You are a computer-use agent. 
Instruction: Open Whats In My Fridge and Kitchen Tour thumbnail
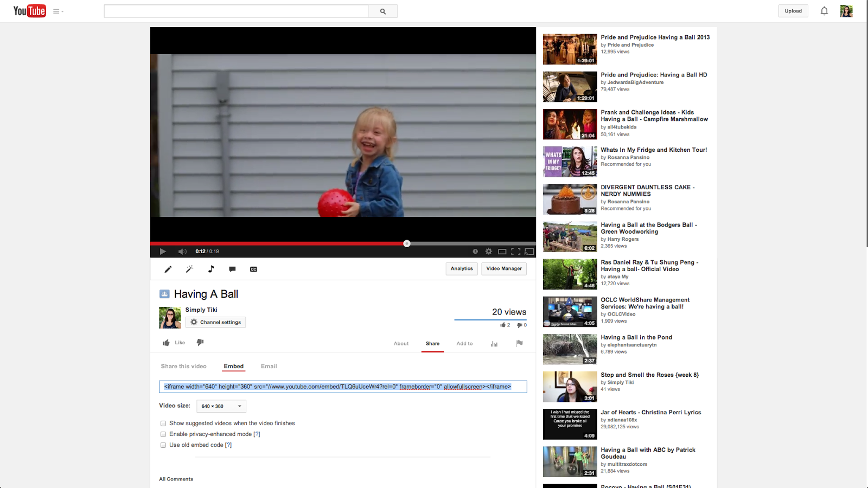570,162
